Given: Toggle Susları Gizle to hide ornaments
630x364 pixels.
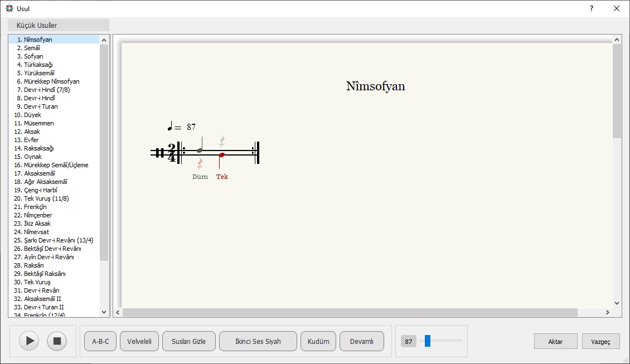Looking at the screenshot, I should [x=188, y=341].
